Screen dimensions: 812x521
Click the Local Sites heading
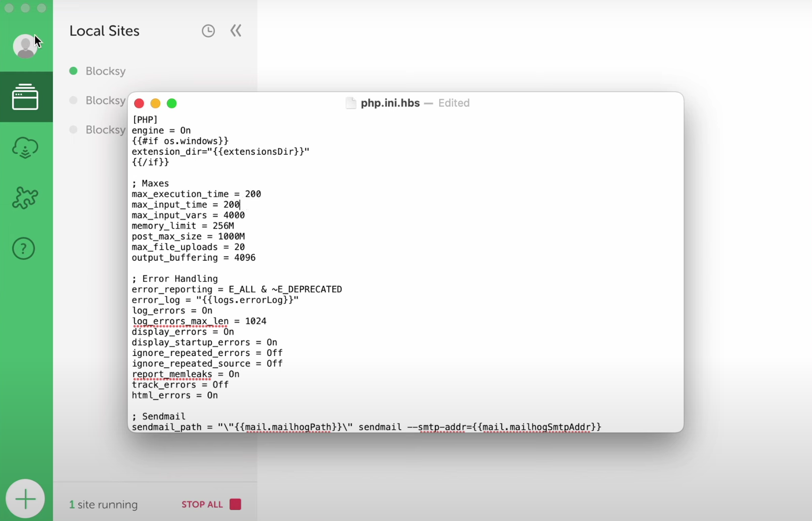pos(104,31)
